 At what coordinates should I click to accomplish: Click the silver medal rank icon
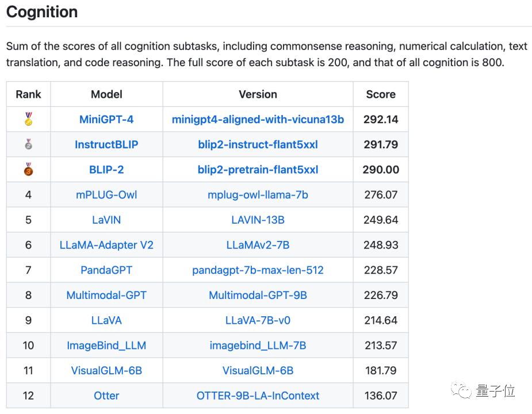pyautogui.click(x=29, y=144)
